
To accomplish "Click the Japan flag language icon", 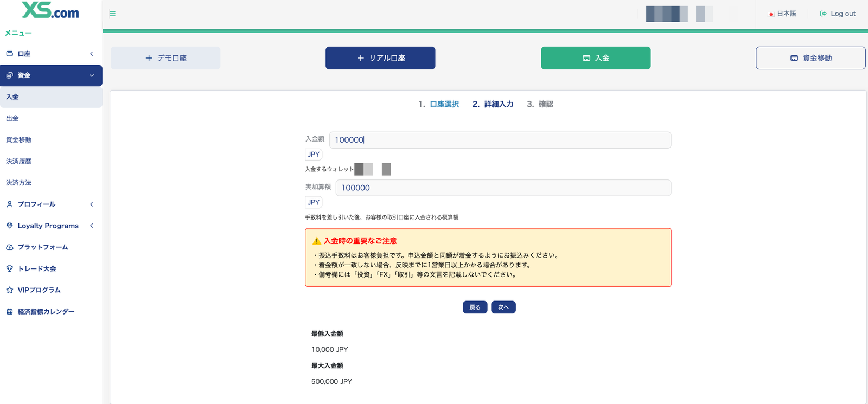I will tap(771, 14).
